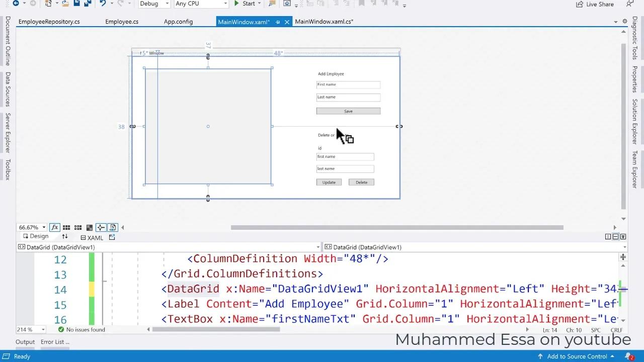This screenshot has width=644, height=362.
Task: Switch vertical and horizontal split panes
Action: (65, 236)
